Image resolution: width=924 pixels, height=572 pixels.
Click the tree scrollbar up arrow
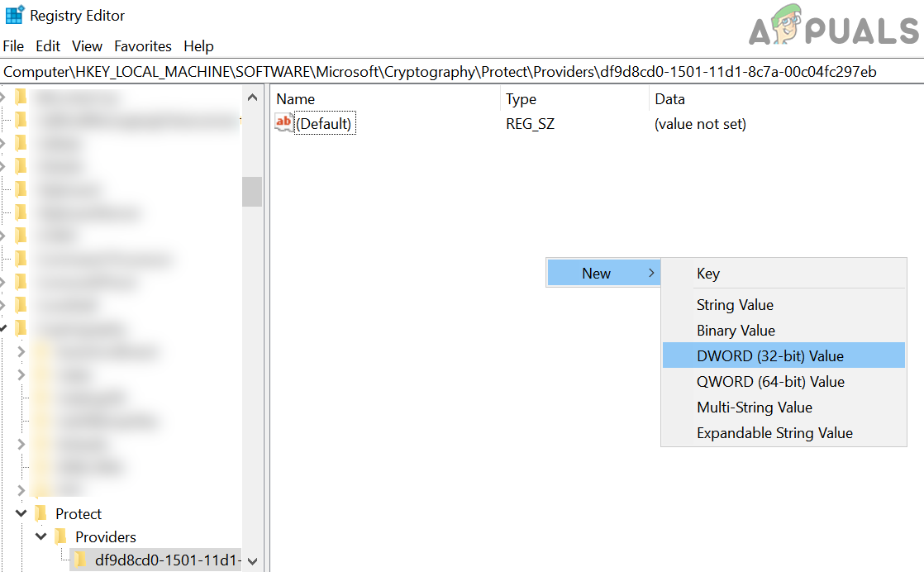coord(252,98)
